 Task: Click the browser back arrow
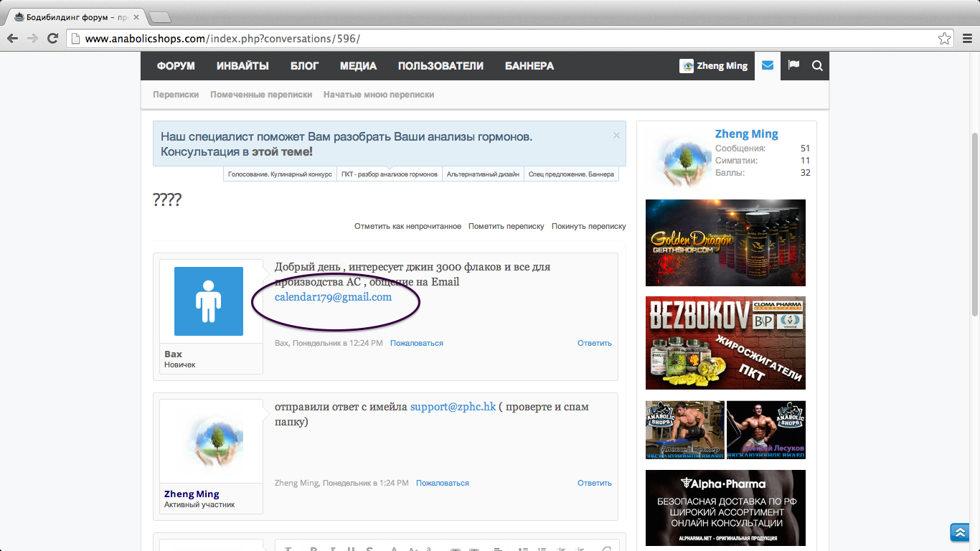pyautogui.click(x=12, y=39)
